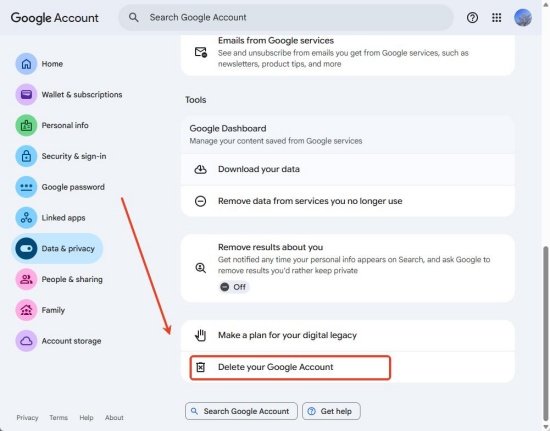
Task: Click the Remove results about you icon
Action: pos(200,268)
